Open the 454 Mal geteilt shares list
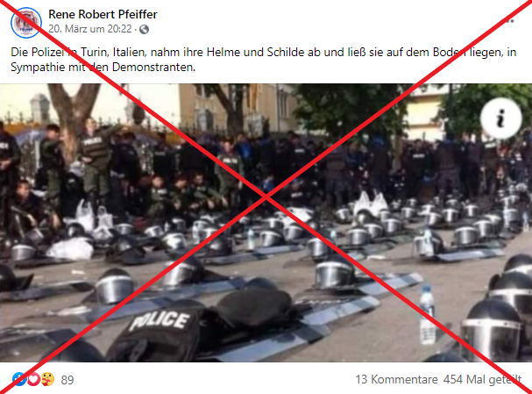The width and height of the screenshot is (532, 394). click(482, 379)
